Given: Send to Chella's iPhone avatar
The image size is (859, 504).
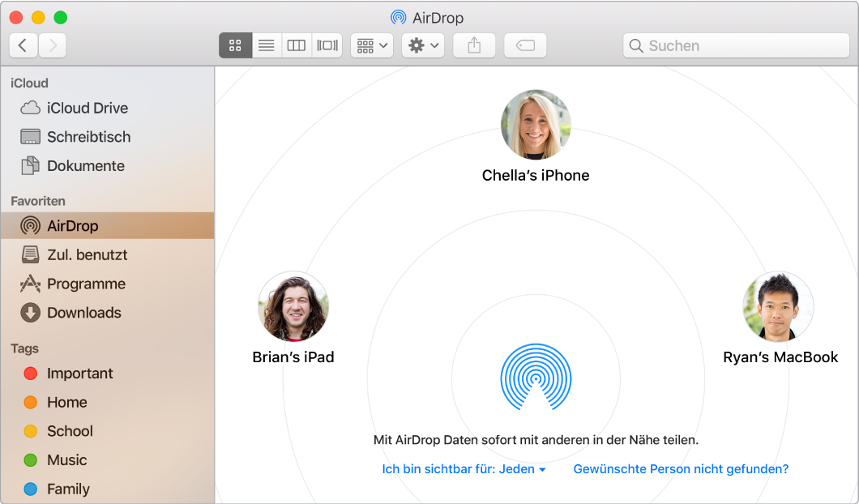Looking at the screenshot, I should click(x=535, y=125).
